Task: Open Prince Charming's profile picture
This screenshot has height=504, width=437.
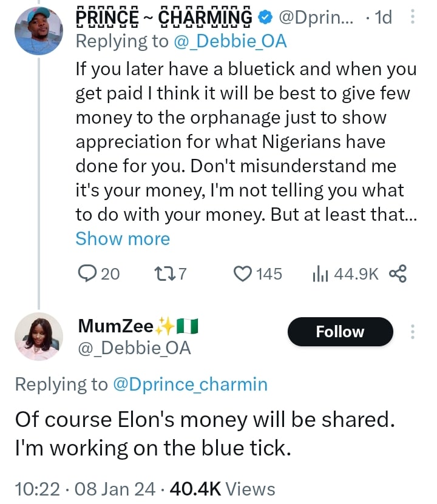Action: coord(39,31)
